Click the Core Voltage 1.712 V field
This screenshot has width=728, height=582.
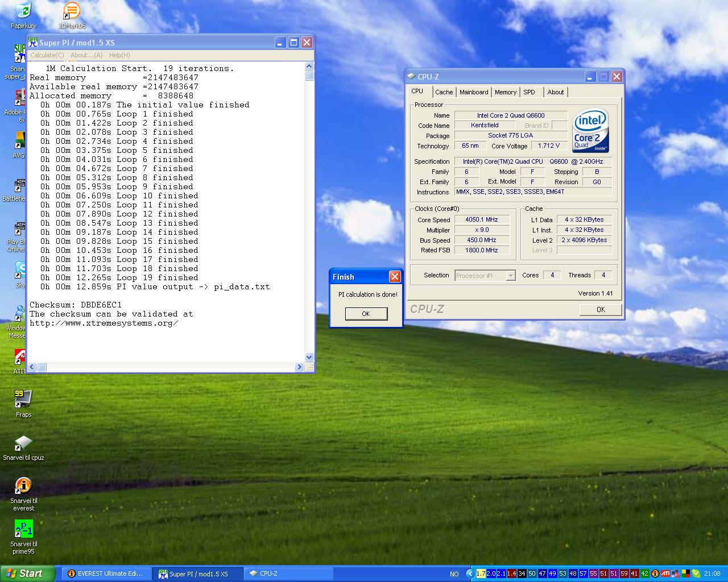point(549,146)
